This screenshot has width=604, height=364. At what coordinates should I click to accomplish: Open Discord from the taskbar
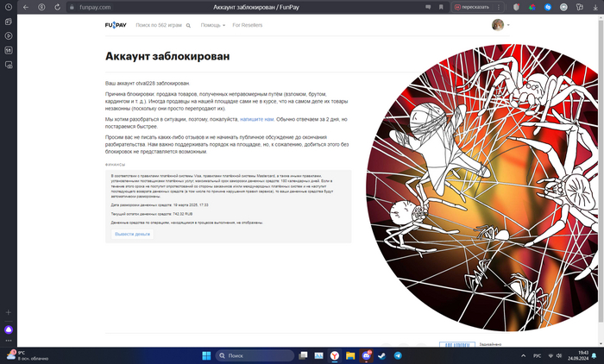tap(367, 355)
